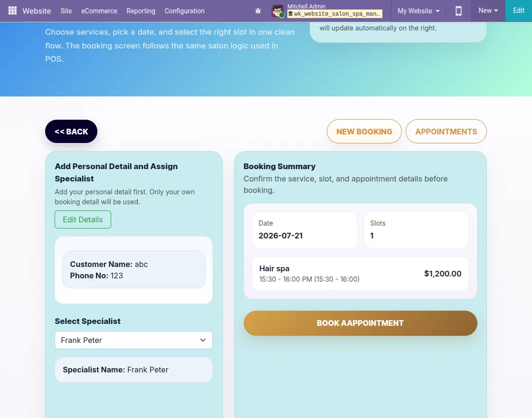This screenshot has width=532, height=418.
Task: Confirm with BOOK AAPPOINTMENT button
Action: 361,323
